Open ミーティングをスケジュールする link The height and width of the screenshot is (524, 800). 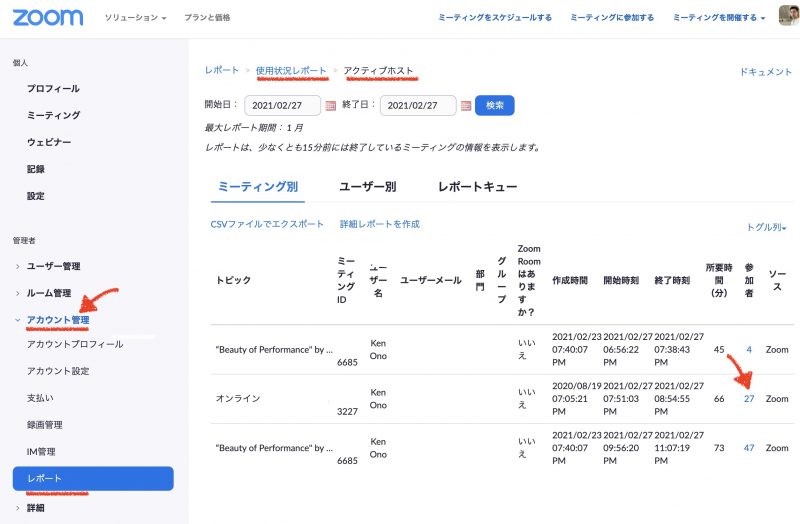(x=495, y=18)
